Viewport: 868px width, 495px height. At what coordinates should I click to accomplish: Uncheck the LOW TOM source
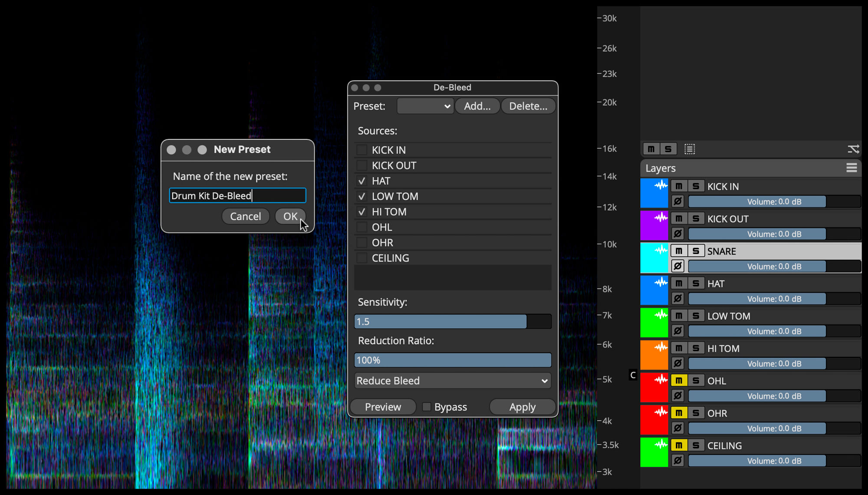(x=361, y=196)
